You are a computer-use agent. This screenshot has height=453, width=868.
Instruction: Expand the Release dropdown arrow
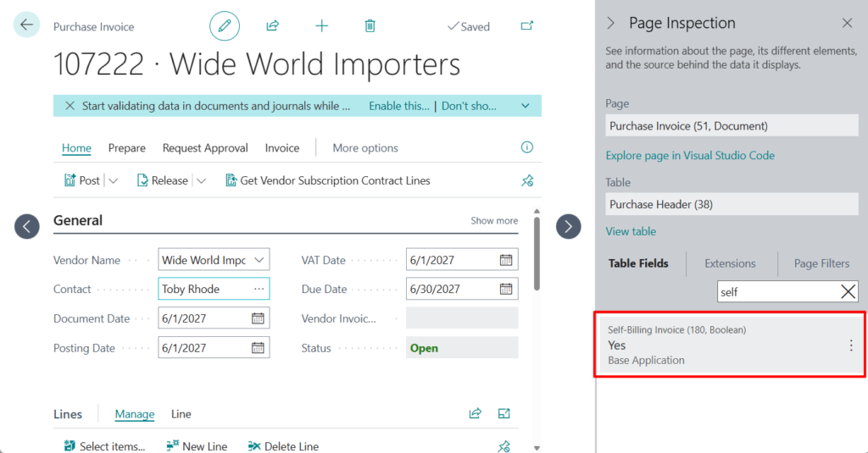click(x=201, y=180)
